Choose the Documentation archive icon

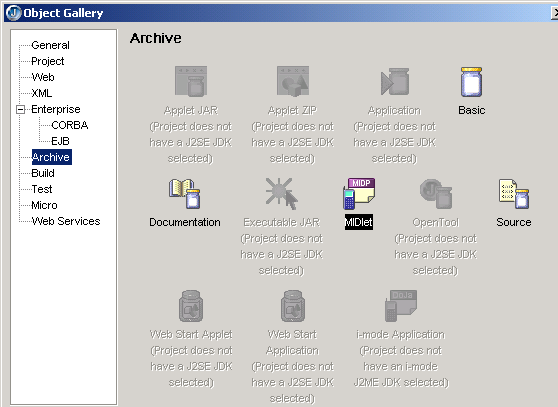tap(184, 194)
